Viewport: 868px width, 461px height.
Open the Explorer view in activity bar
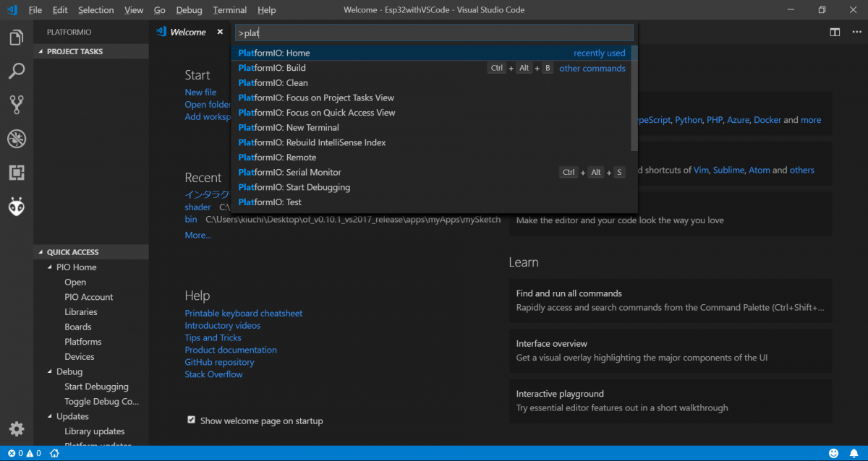click(x=17, y=38)
